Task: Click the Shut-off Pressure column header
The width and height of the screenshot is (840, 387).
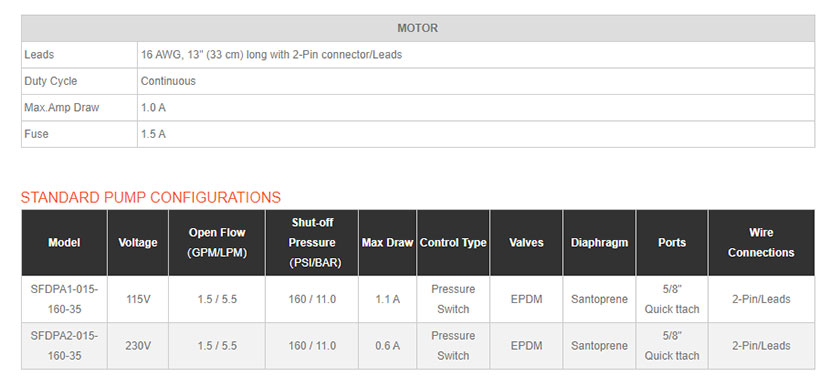Action: tap(312, 243)
